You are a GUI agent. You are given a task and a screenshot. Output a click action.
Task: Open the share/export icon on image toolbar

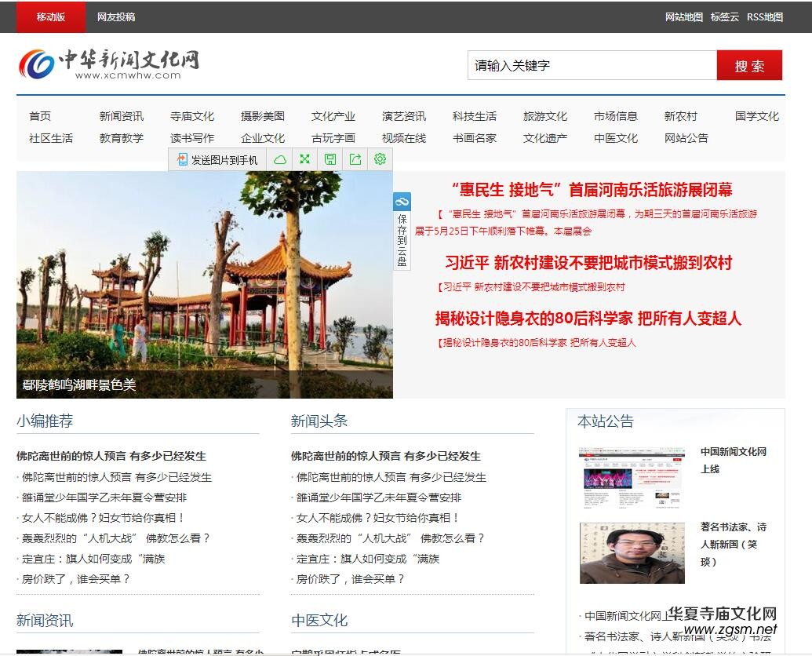[x=355, y=159]
